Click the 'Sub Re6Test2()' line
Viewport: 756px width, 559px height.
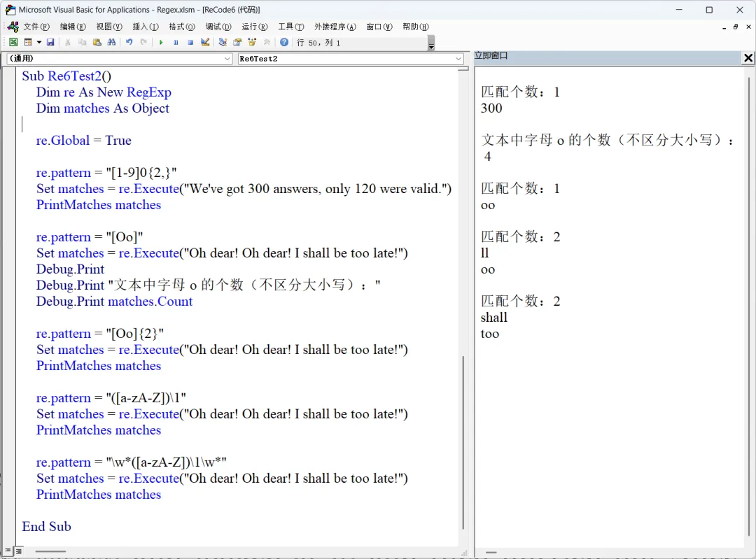[66, 76]
